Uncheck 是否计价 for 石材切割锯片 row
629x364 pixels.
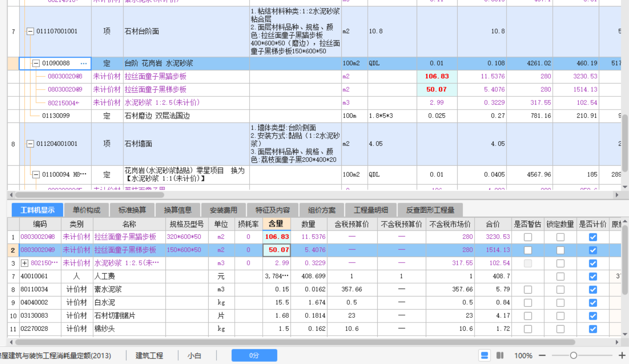tap(593, 316)
